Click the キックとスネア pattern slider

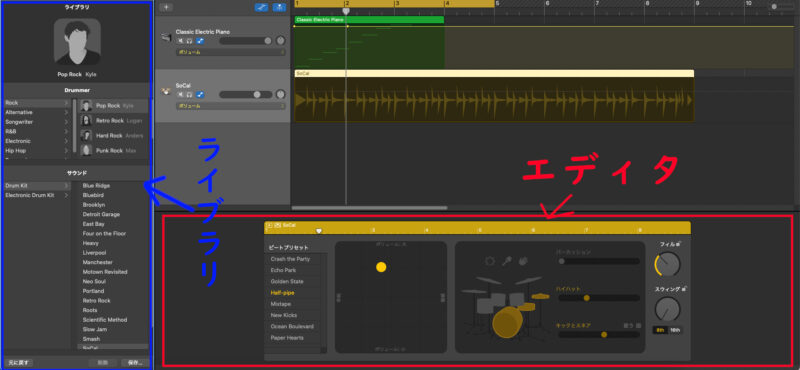[x=598, y=335]
